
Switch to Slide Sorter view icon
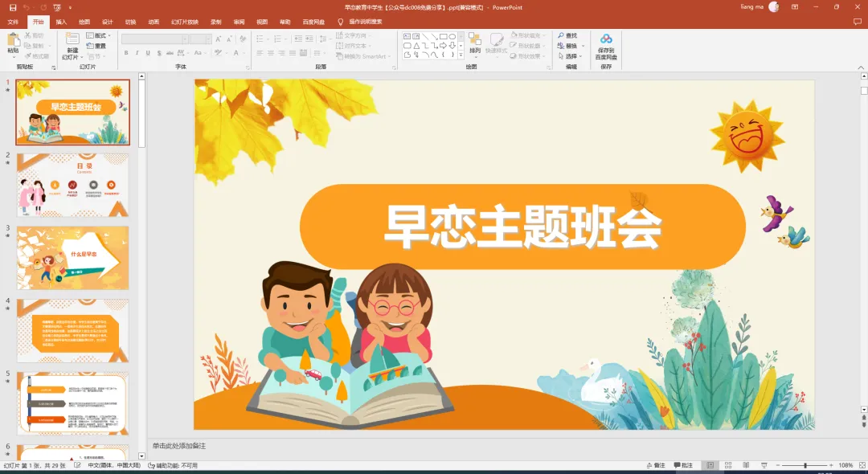pos(728,466)
